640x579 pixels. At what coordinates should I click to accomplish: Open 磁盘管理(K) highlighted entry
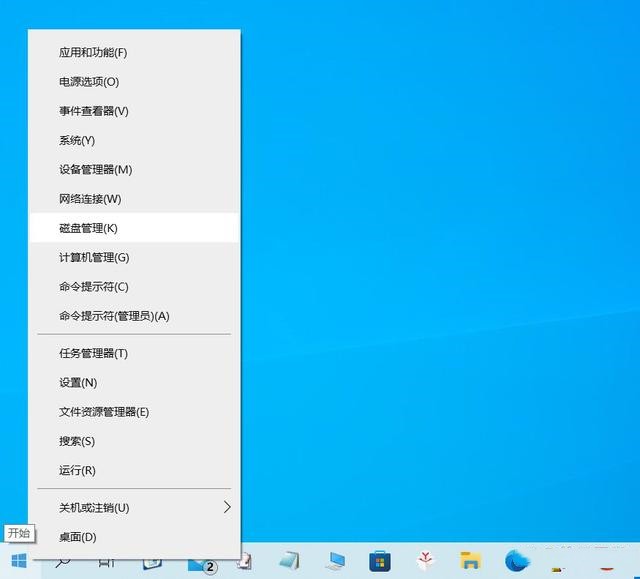coord(88,228)
